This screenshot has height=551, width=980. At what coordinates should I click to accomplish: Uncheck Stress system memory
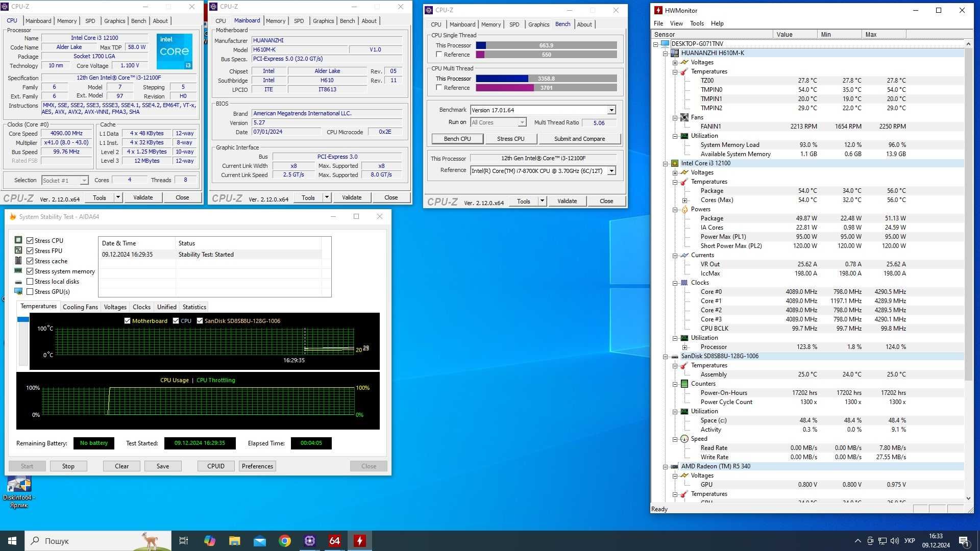pos(30,271)
